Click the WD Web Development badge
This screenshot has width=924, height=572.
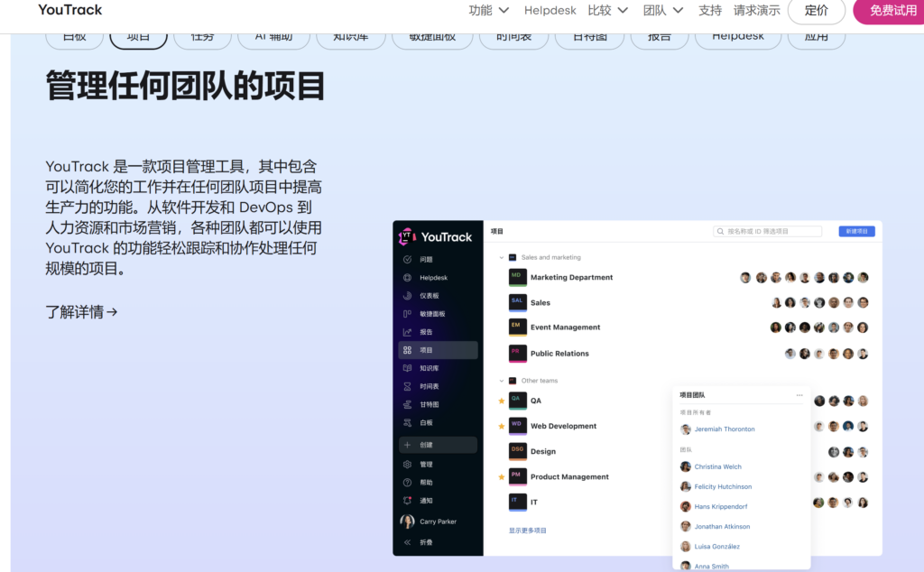pos(517,426)
